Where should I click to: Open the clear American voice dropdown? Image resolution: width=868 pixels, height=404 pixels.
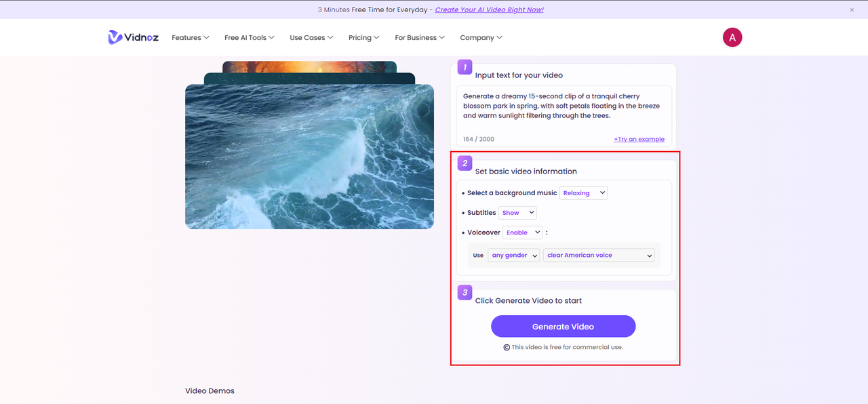point(599,256)
